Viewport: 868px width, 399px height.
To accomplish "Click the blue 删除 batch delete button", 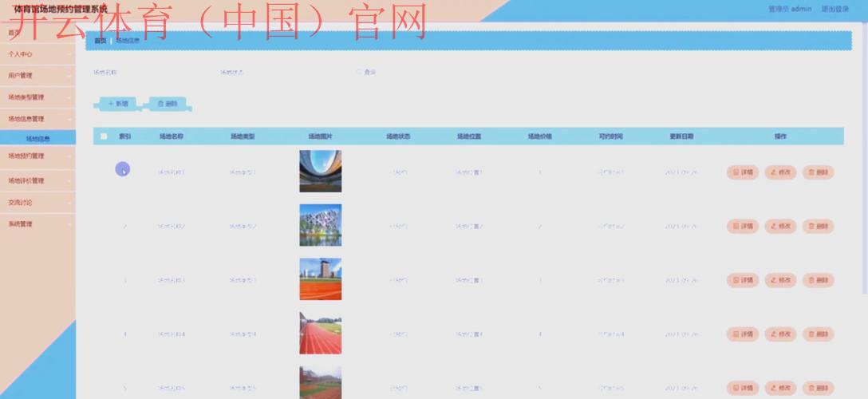I will point(168,104).
